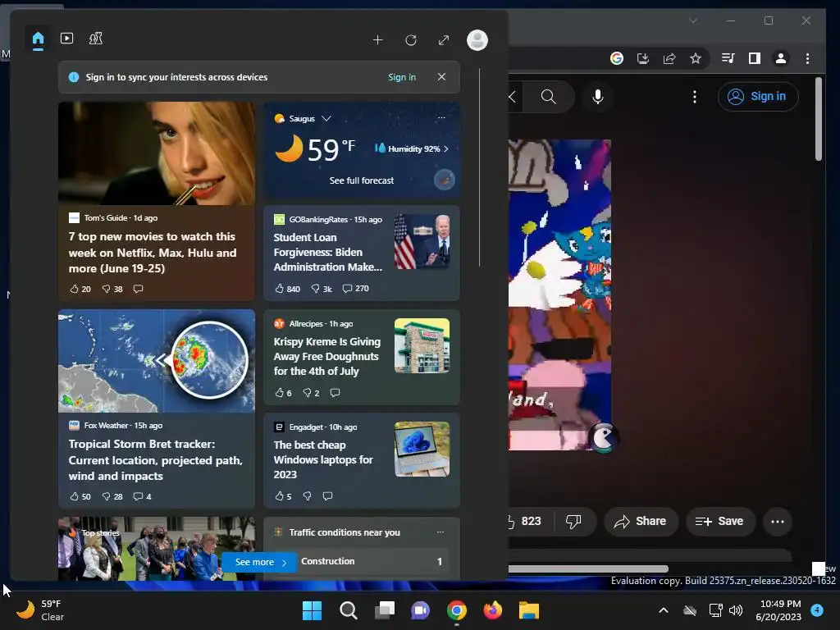
Task: Open Windows Start menu
Action: 313,610
